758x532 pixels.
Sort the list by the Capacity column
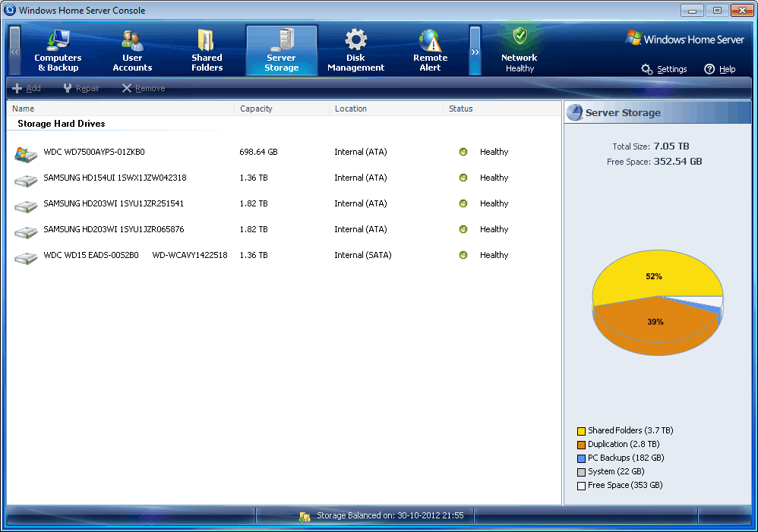282,109
